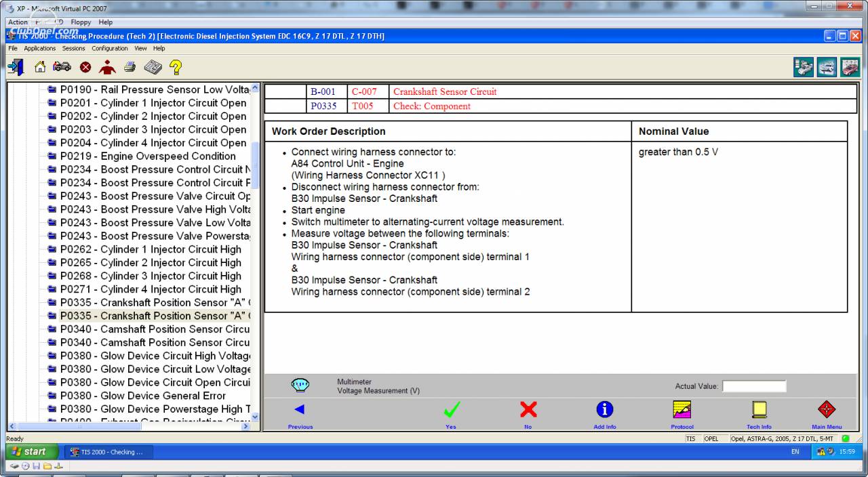Open the Virtual PC Action menu

[17, 22]
